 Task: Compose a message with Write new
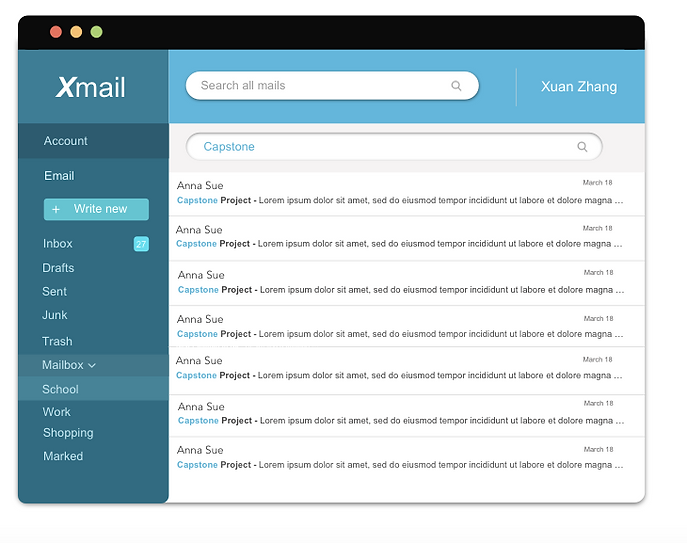point(96,209)
